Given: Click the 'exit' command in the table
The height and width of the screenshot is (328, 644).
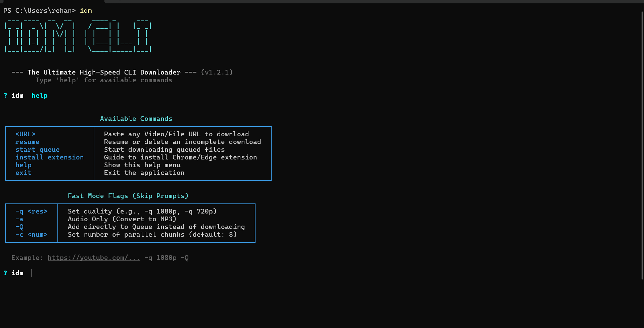Looking at the screenshot, I should click(x=23, y=173).
